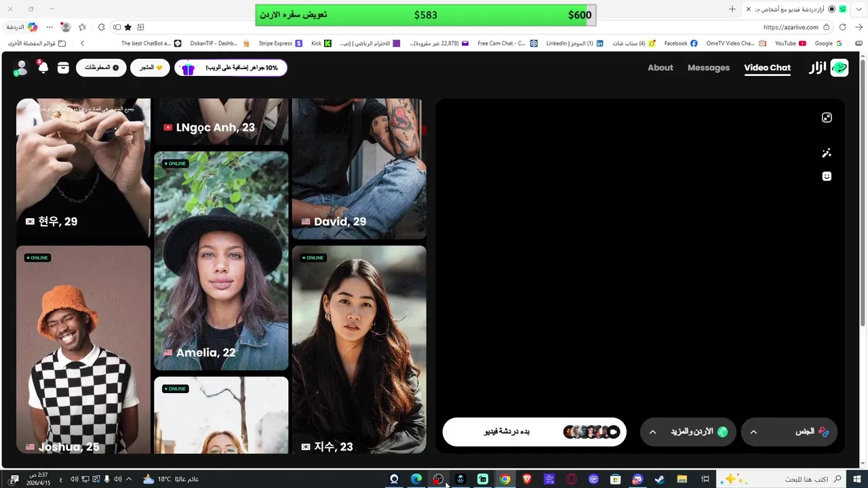
Task: Open Brave browser from the taskbar
Action: point(527,479)
